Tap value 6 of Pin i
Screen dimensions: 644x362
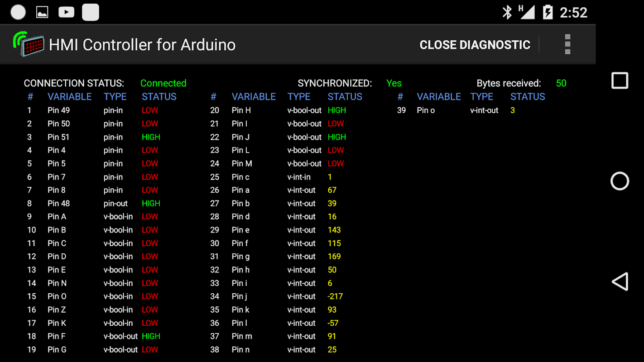pos(330,283)
